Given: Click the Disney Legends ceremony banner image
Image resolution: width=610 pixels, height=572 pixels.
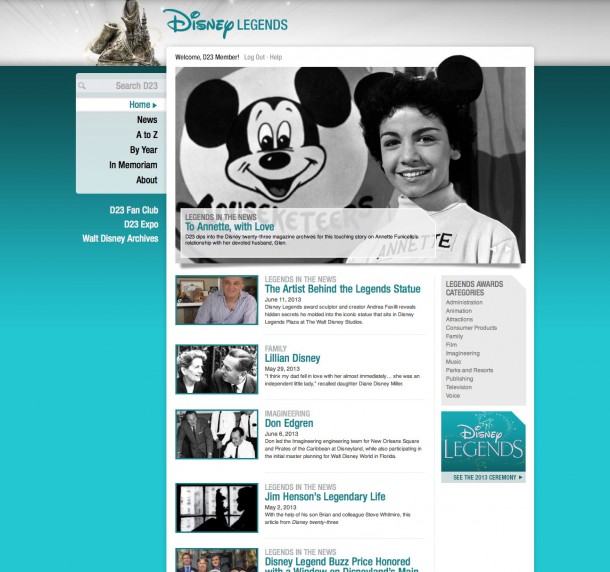Looking at the screenshot, I should tap(483, 442).
